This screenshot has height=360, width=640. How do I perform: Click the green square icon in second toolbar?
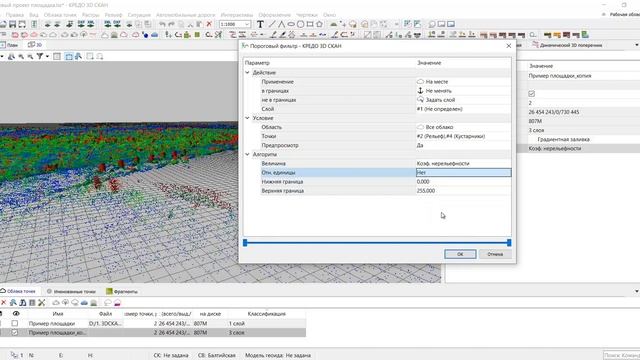point(197,35)
